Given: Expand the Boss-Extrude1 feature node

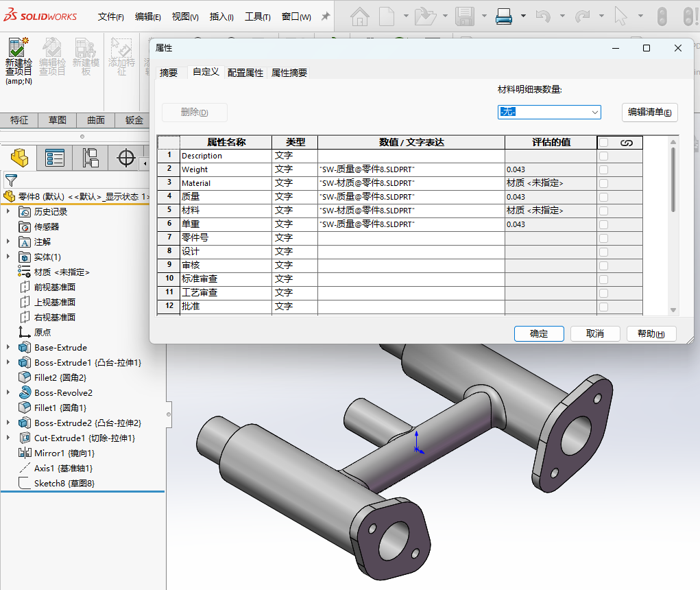Looking at the screenshot, I should (8, 362).
